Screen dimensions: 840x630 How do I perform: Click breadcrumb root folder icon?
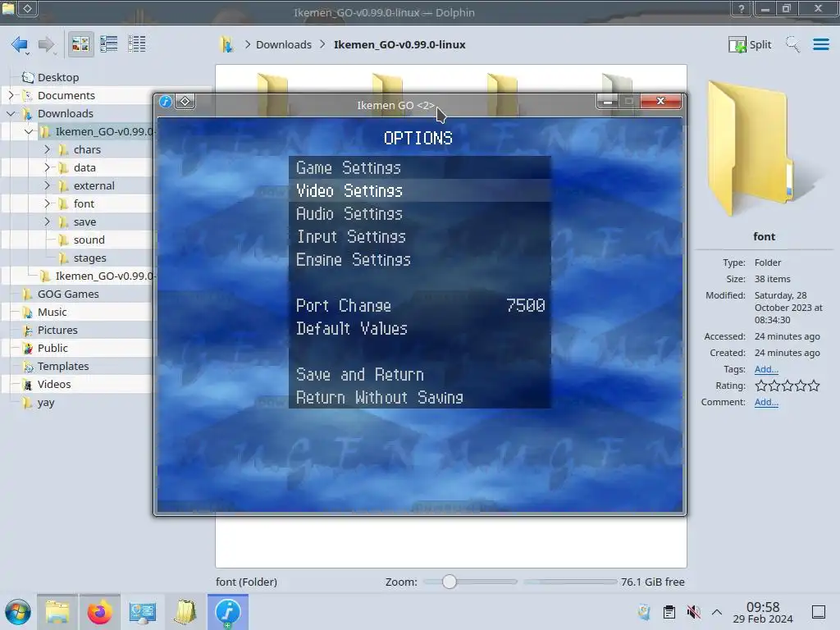click(226, 44)
